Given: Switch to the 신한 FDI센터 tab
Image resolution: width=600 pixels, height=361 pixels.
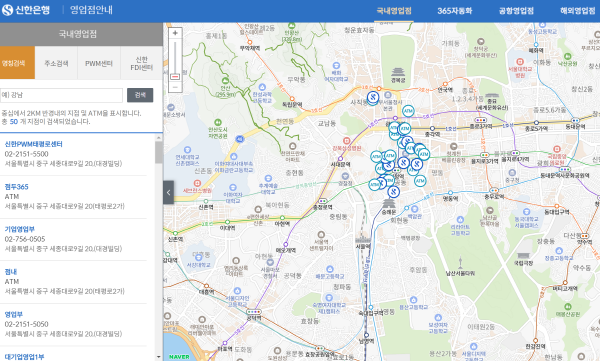Looking at the screenshot, I should point(142,63).
